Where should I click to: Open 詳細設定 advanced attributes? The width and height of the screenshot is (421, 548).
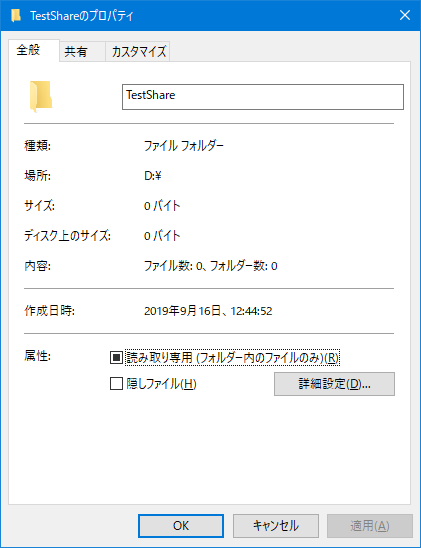334,384
